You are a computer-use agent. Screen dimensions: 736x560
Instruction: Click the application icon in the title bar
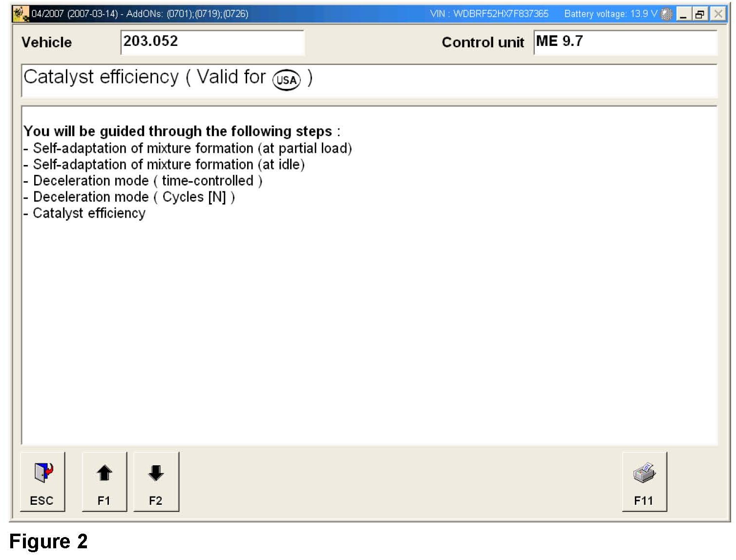click(x=21, y=14)
